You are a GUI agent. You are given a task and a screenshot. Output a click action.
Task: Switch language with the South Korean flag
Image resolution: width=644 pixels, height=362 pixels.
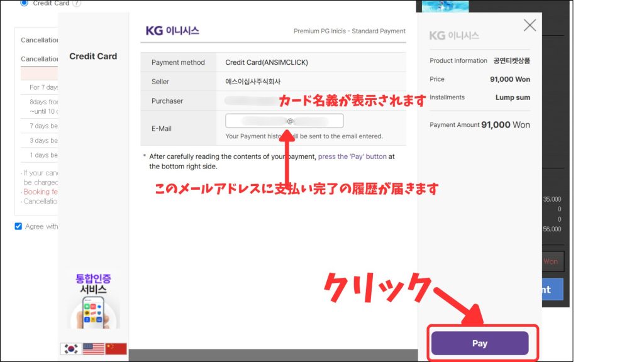click(70, 349)
